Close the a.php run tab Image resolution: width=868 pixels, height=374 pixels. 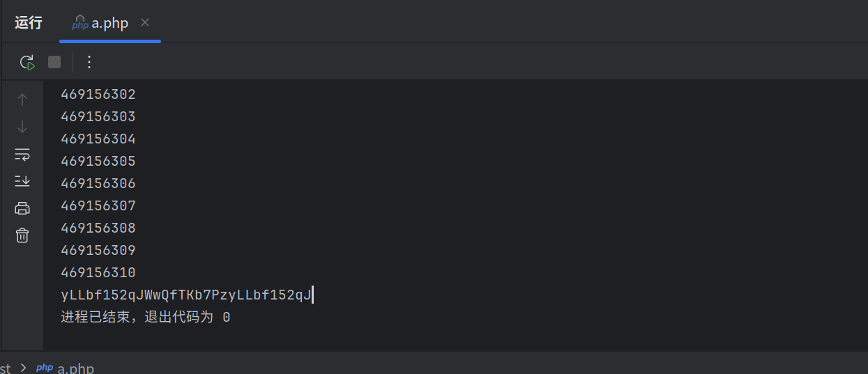pyautogui.click(x=145, y=22)
